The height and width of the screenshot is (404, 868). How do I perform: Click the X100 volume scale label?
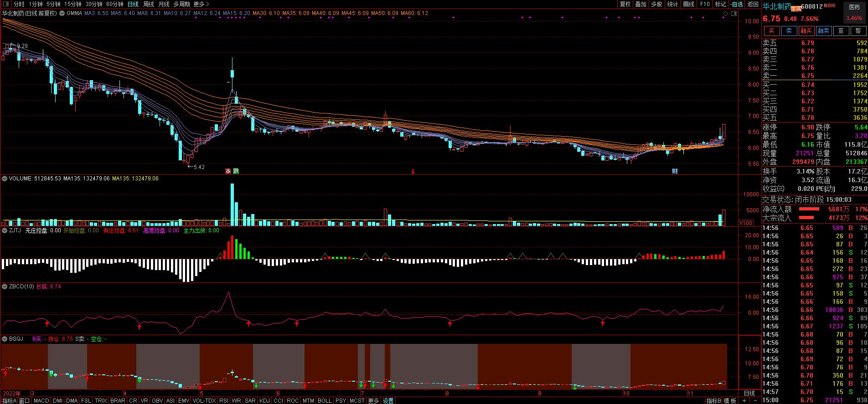[x=746, y=223]
